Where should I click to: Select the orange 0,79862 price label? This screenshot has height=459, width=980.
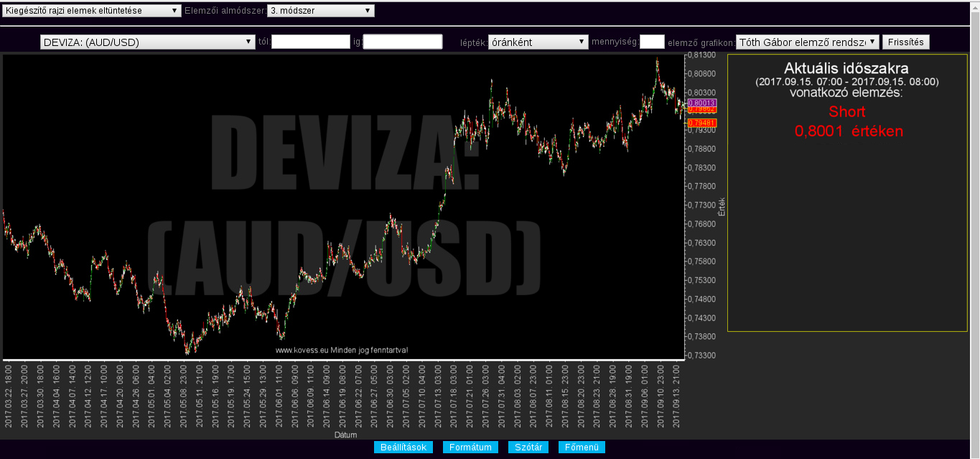702,110
